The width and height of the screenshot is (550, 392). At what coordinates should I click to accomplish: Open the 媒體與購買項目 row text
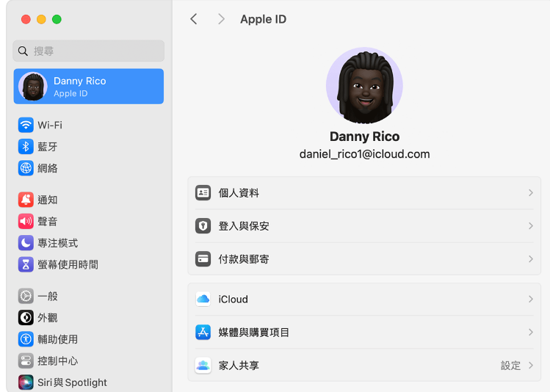click(x=253, y=333)
